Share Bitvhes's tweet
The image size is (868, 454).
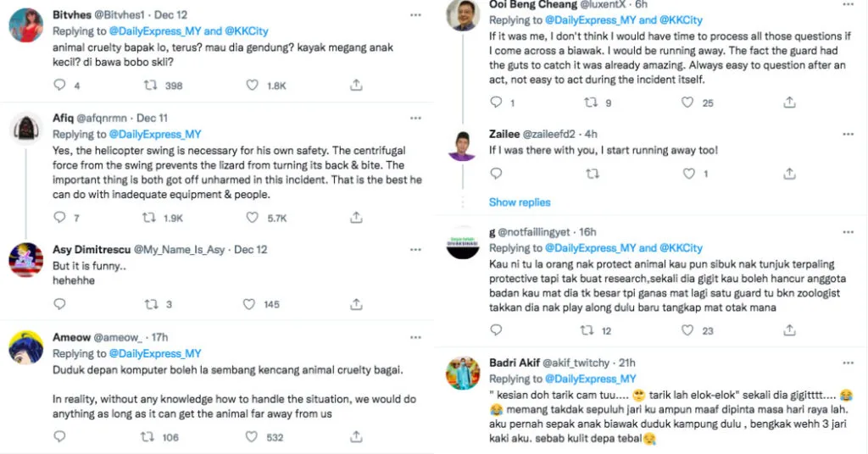click(356, 86)
